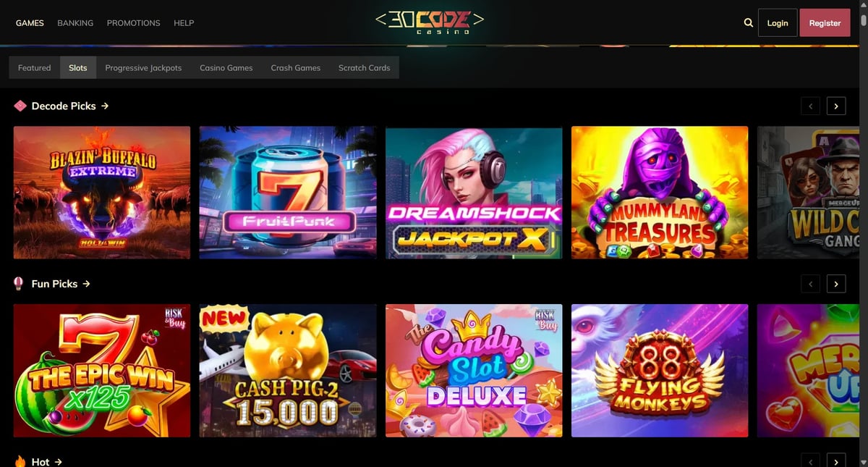
Task: Select the Crash Games tab
Action: click(x=296, y=67)
